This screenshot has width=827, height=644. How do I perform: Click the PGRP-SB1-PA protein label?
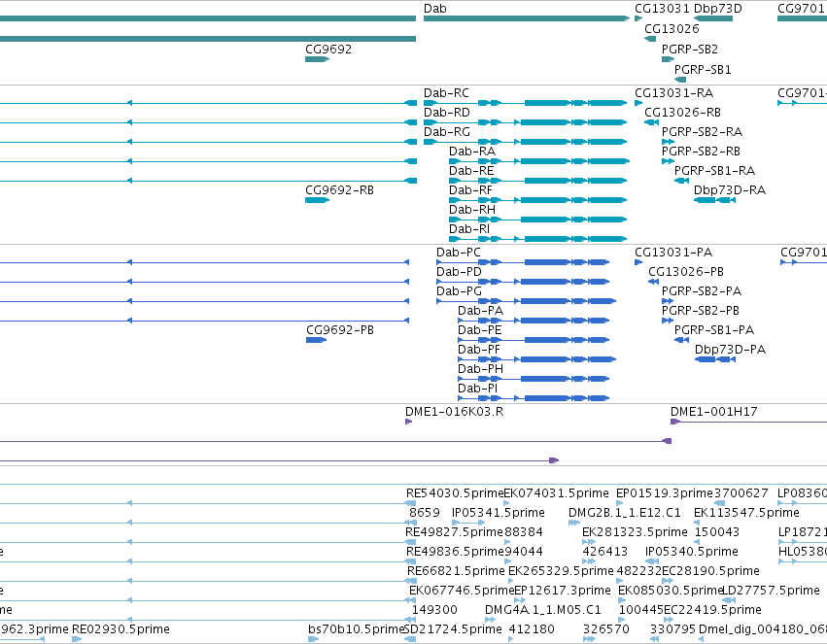(714, 330)
